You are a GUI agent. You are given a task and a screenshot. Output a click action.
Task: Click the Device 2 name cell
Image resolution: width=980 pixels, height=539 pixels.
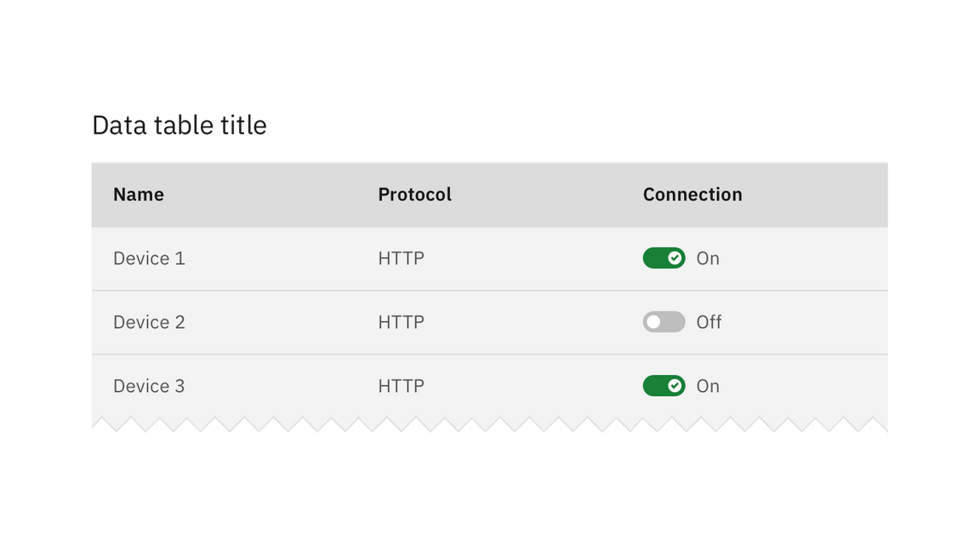point(149,322)
